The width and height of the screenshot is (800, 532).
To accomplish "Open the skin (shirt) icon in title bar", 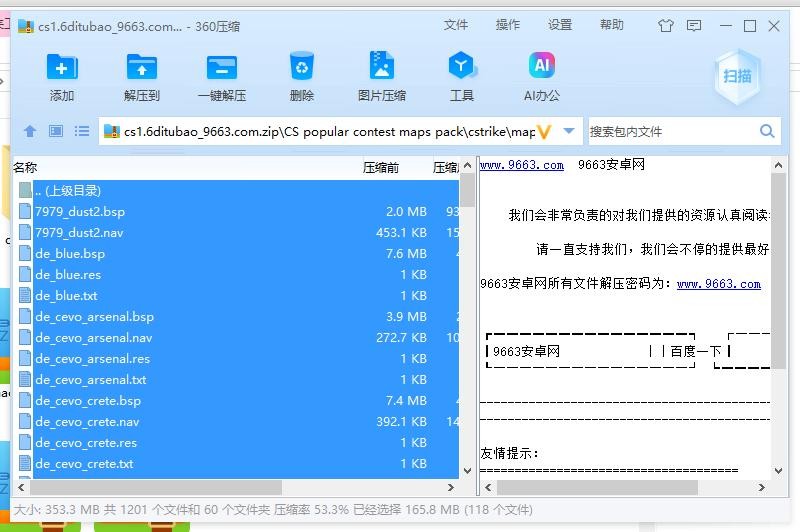I will click(665, 26).
